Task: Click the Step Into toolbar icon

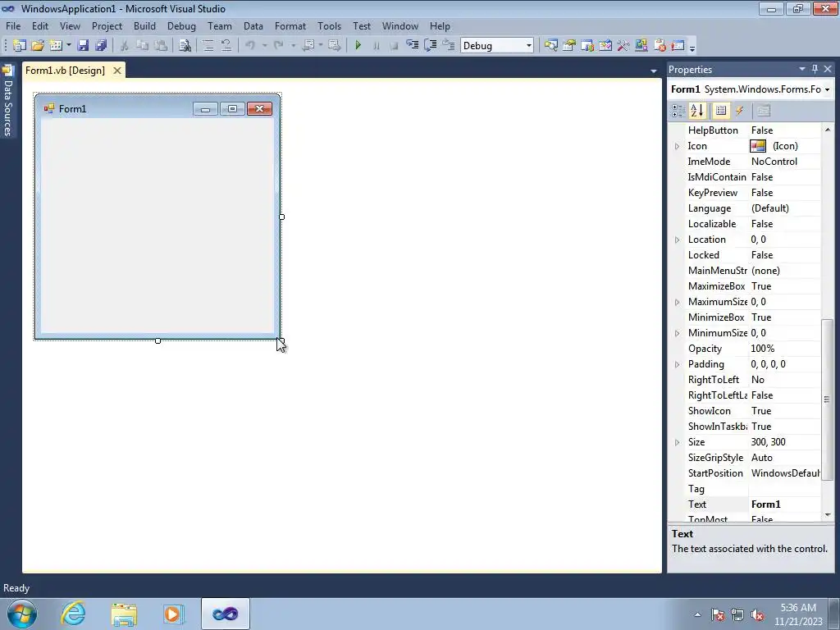Action: 412,46
